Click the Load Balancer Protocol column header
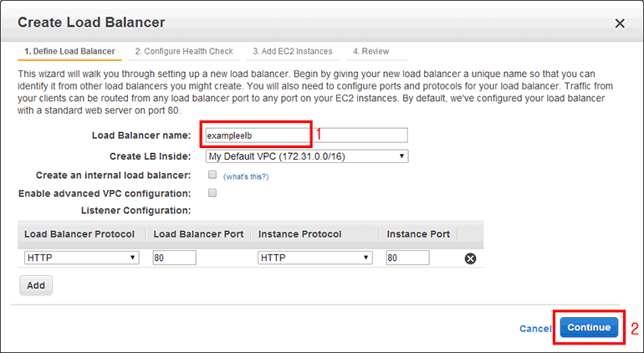644x353 pixels. [82, 234]
